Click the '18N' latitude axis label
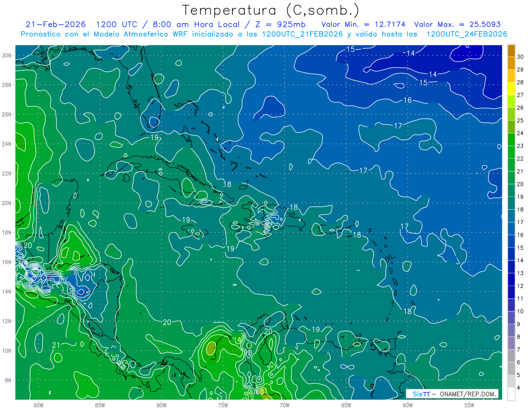Screen dimensions: 532x411 pyautogui.click(x=7, y=232)
